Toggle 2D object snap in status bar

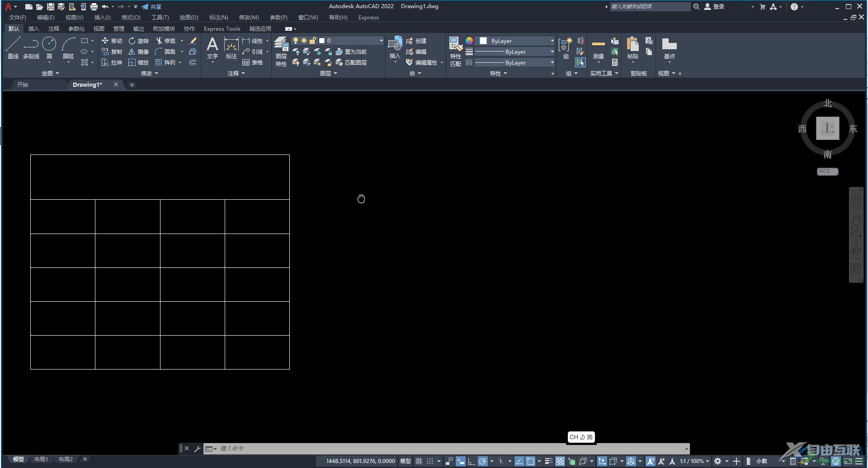click(530, 461)
